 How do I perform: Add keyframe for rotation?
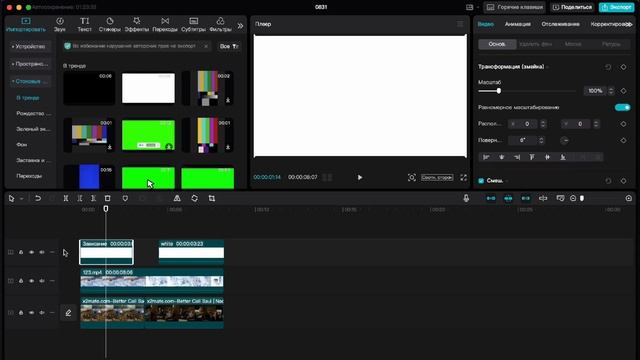[x=623, y=140]
